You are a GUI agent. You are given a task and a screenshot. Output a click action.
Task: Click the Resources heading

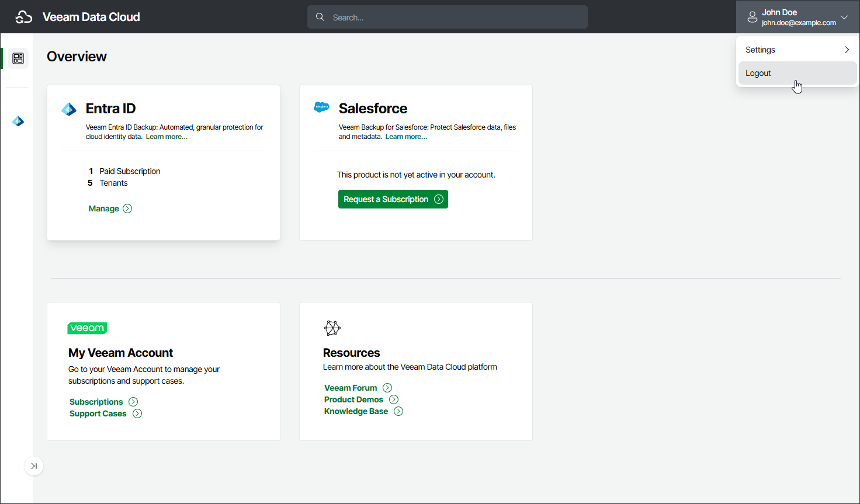coord(351,353)
